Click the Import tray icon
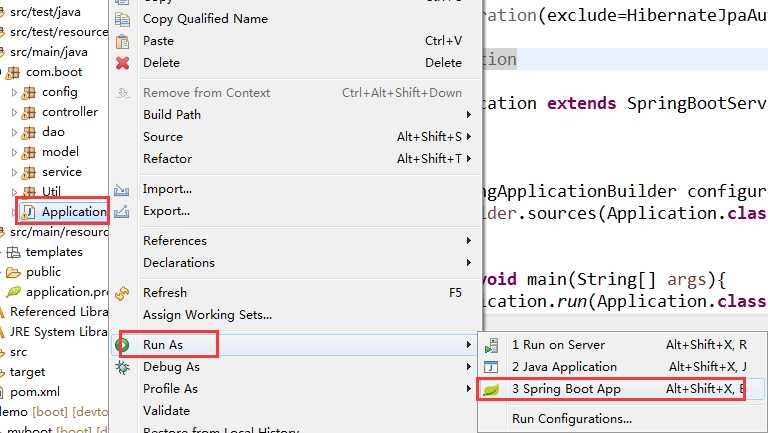 (121, 190)
